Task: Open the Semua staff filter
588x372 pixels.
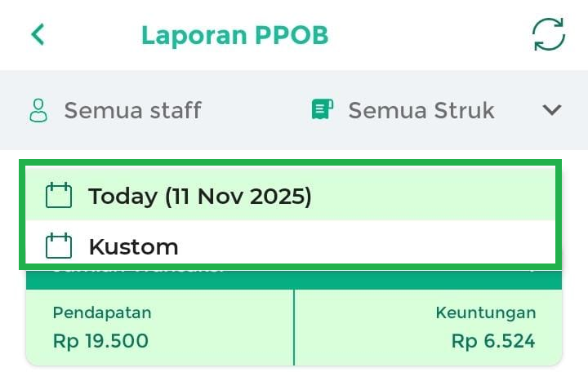Action: (132, 110)
